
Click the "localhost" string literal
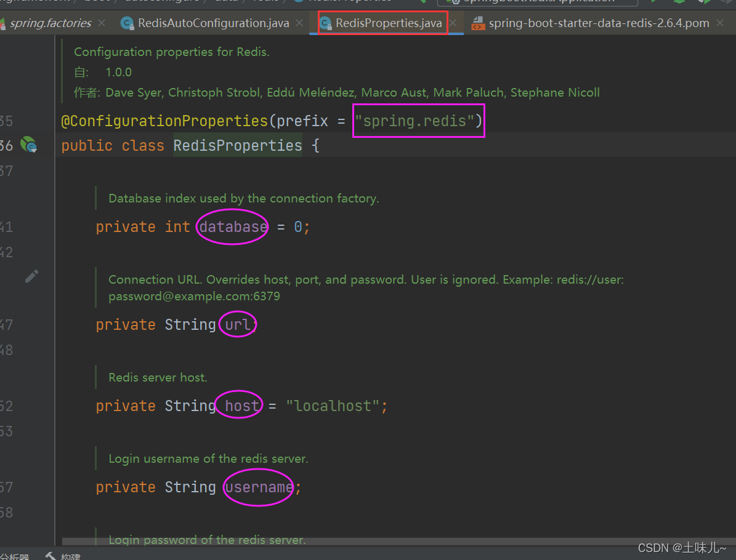(333, 406)
